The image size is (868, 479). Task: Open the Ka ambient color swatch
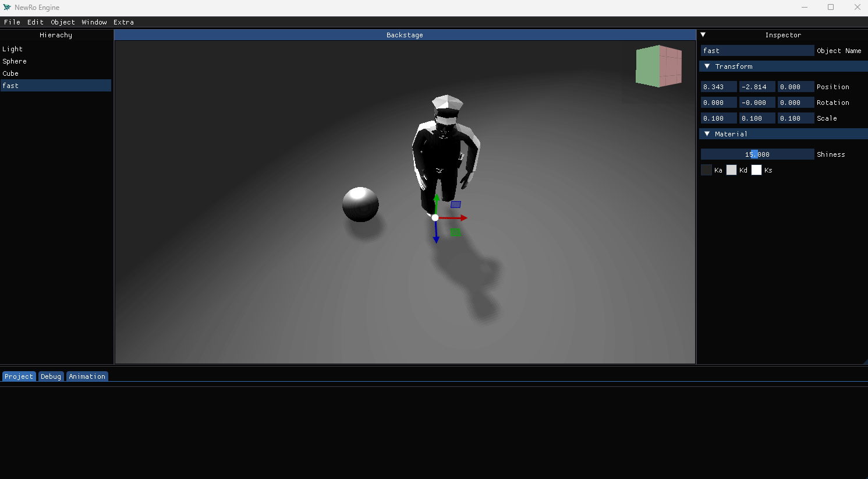[x=707, y=170]
